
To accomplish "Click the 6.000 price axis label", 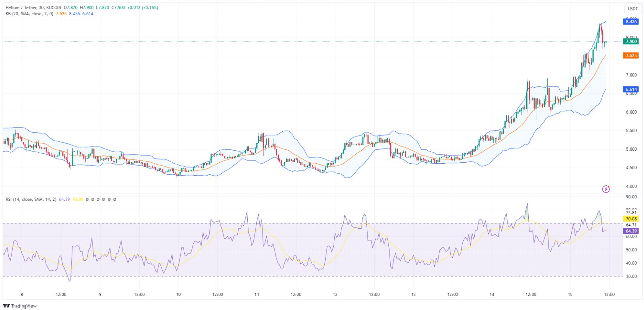I will tap(631, 112).
